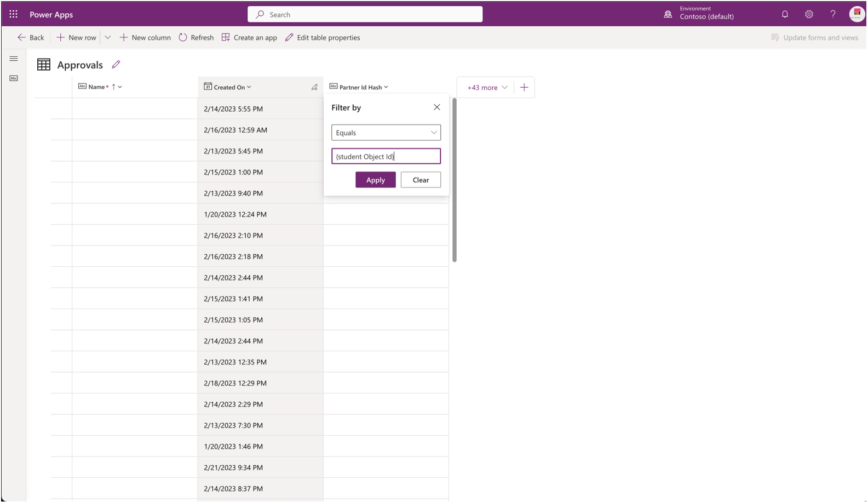Click Update forms and views
Screen dimensions: 868x502
click(814, 37)
